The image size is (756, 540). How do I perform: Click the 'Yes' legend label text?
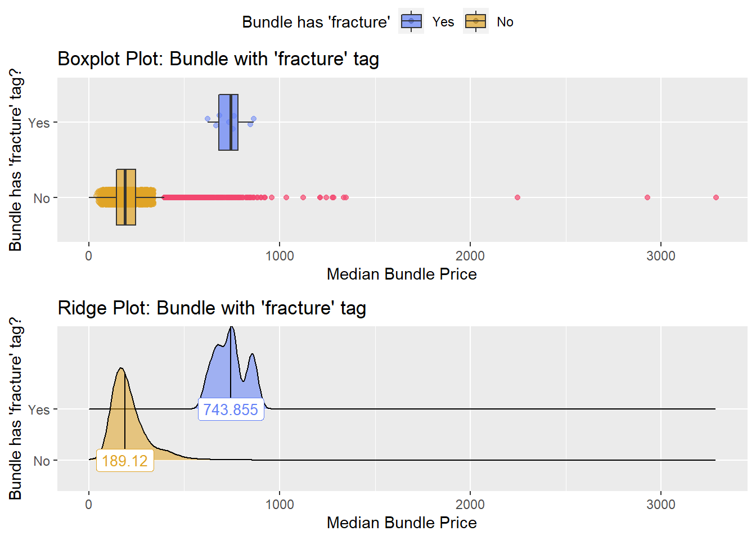click(x=443, y=22)
